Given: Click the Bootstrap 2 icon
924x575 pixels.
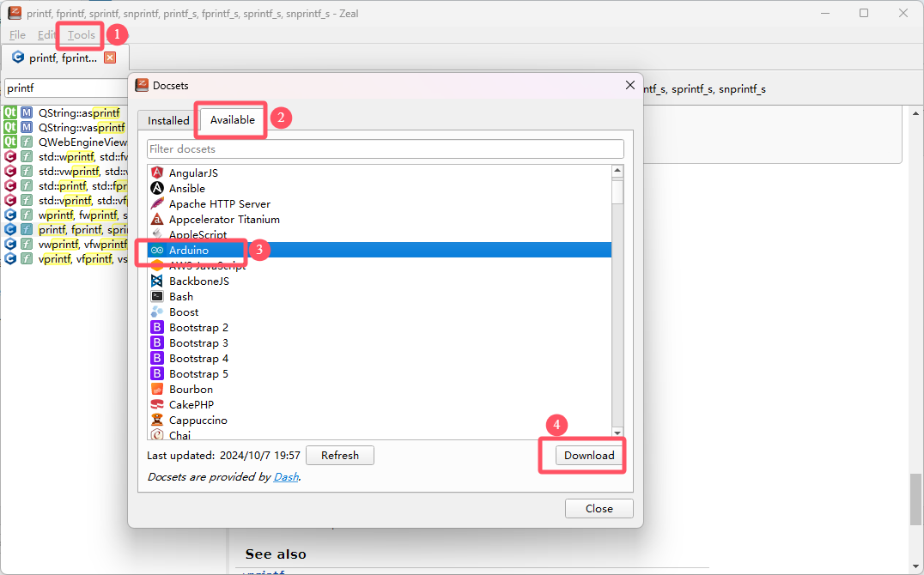Looking at the screenshot, I should (x=157, y=327).
